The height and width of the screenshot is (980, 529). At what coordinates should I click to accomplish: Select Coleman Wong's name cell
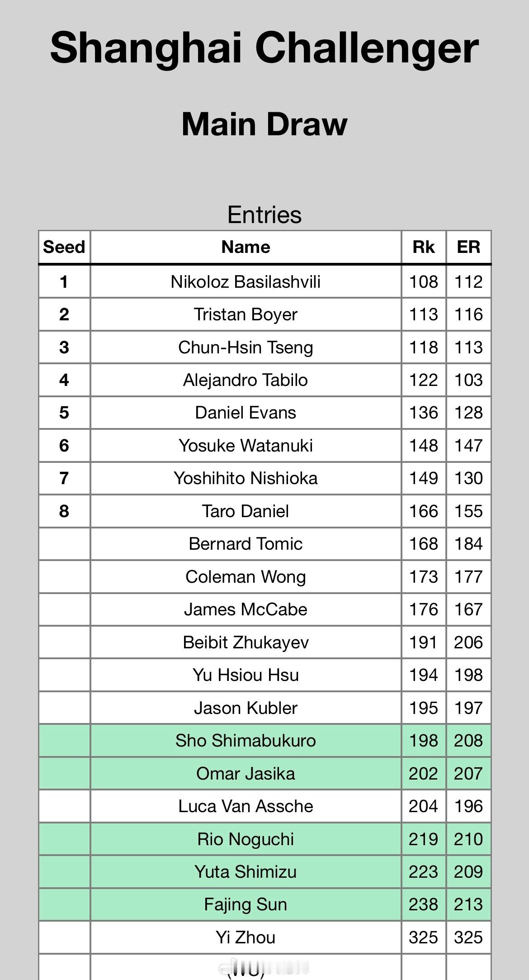click(246, 577)
